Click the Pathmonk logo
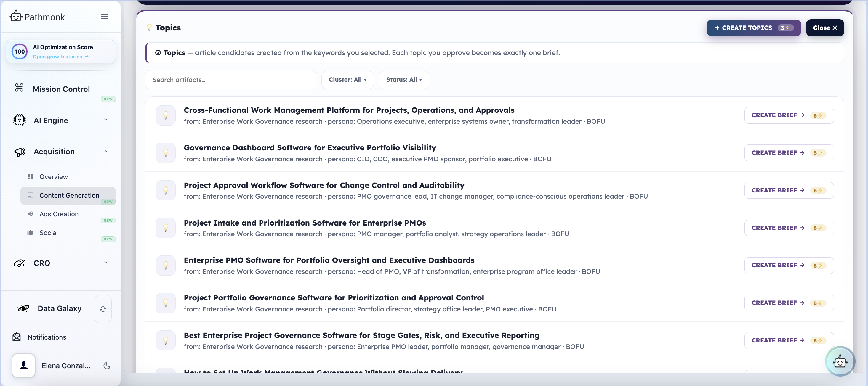 click(x=37, y=17)
